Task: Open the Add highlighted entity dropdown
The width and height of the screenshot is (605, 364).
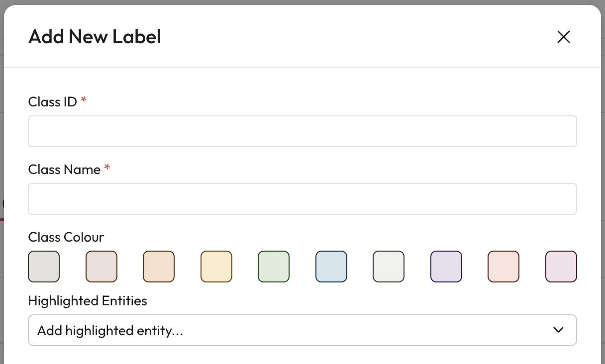Action: tap(289, 330)
